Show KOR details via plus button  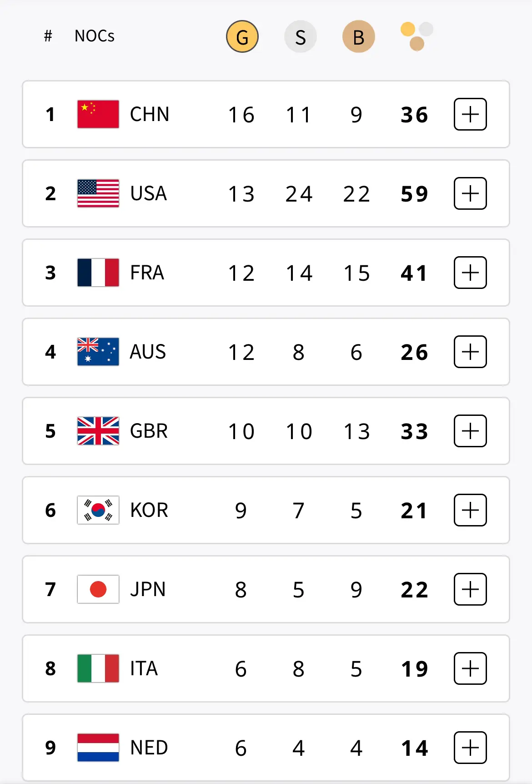point(470,510)
